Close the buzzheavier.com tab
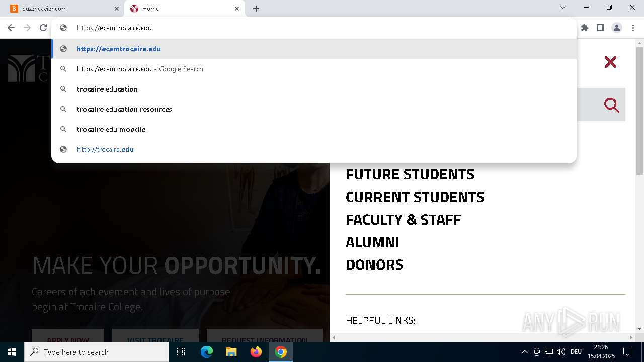This screenshot has width=644, height=362. (117, 9)
